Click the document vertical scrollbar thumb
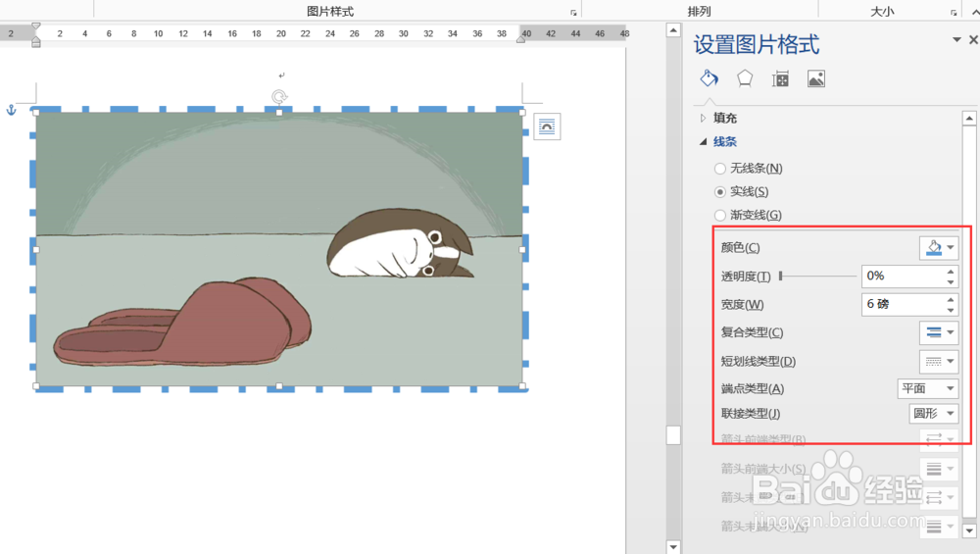This screenshot has height=554, width=980. 673,435
